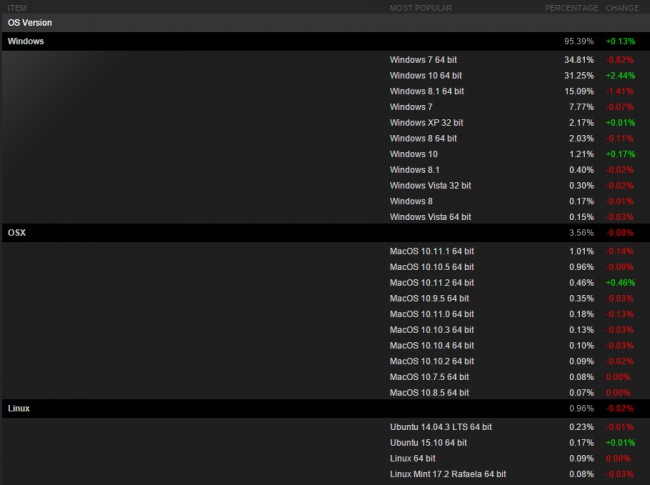Click the 0.35% percentage for MacOS 10.9.5
Screen dimensions: 650x485
[x=581, y=298]
